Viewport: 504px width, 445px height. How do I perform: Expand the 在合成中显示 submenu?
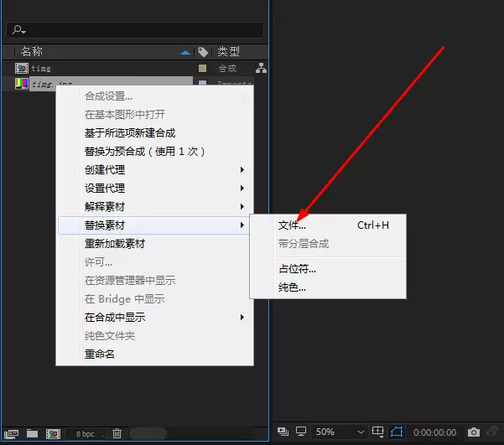click(154, 318)
